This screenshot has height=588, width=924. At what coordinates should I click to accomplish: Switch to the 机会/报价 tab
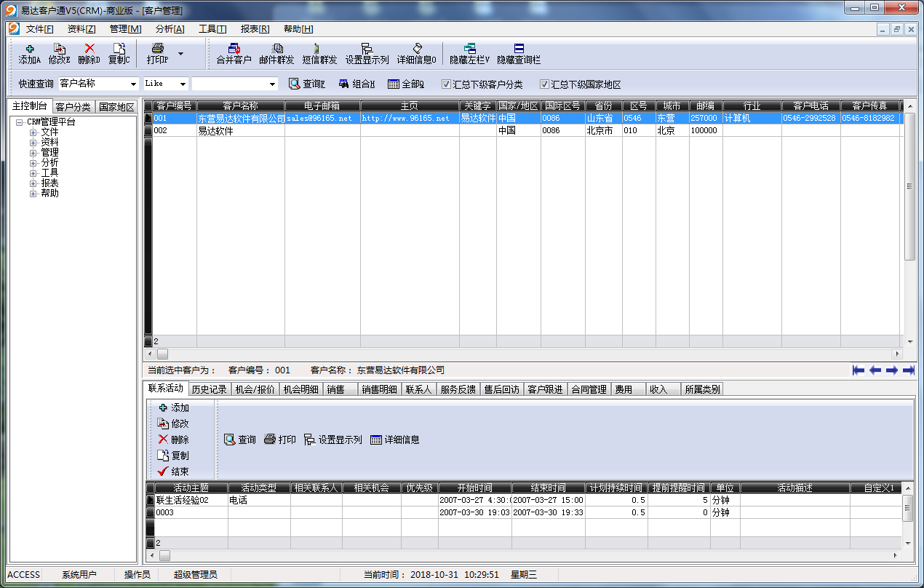coord(255,390)
